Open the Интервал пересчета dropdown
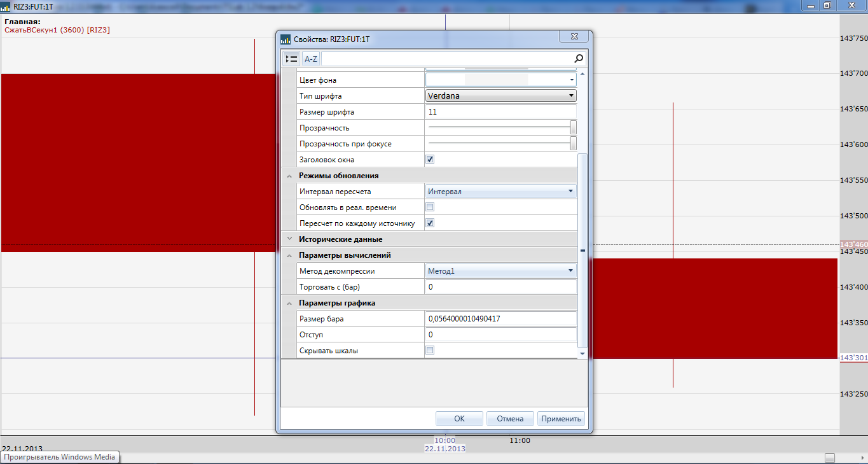 point(501,191)
